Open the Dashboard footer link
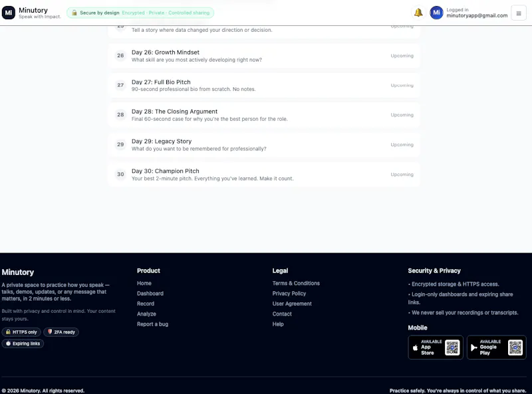 (150, 294)
